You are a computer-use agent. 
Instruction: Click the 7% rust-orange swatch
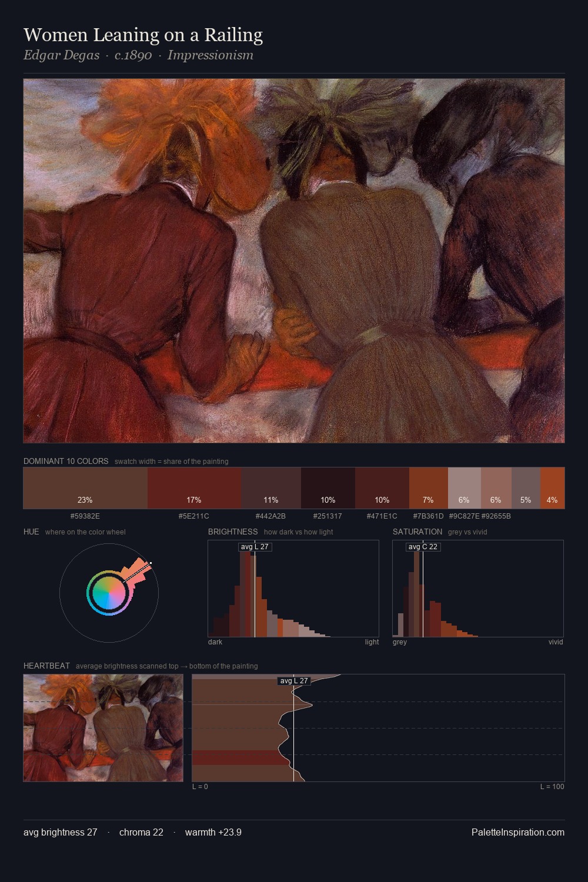tap(429, 488)
